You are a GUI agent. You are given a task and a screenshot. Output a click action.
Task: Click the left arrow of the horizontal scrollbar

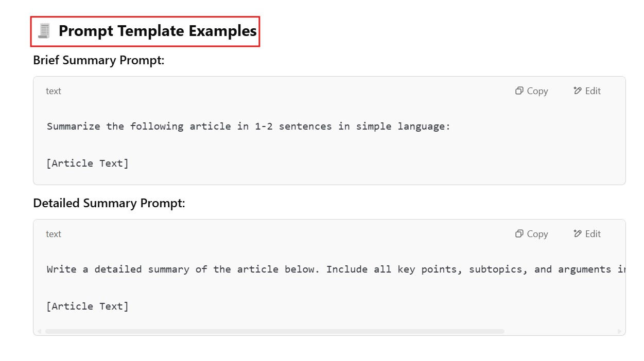click(x=39, y=332)
